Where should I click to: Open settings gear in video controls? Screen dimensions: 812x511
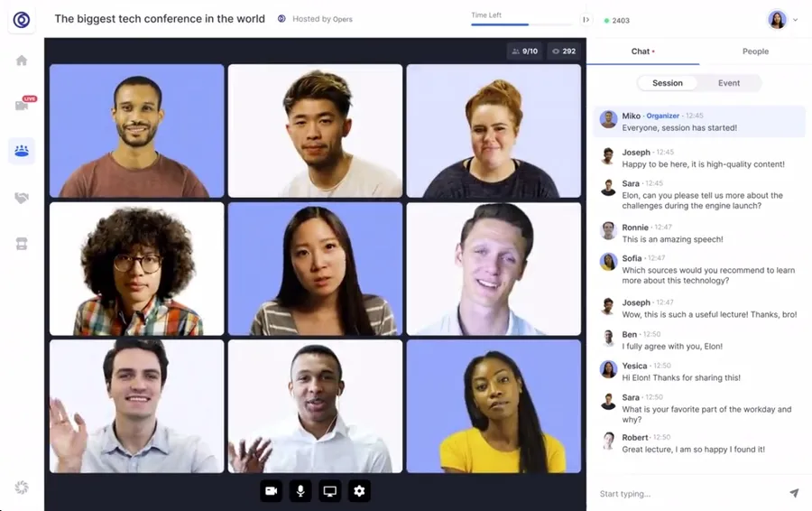click(x=359, y=491)
